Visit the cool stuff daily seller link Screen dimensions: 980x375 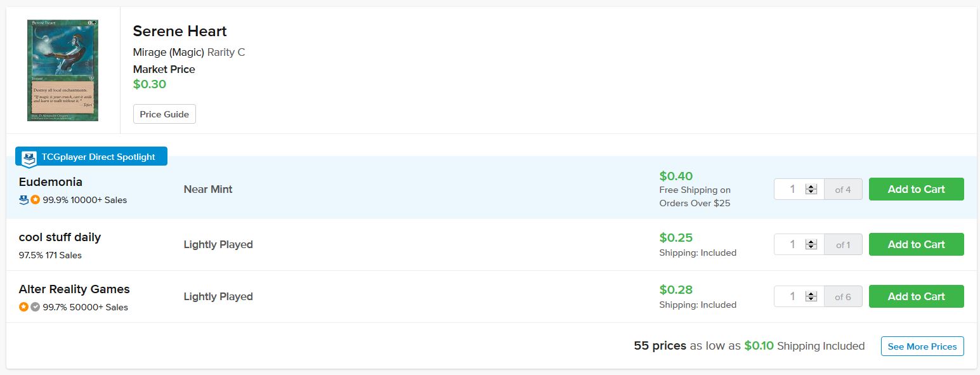point(60,237)
